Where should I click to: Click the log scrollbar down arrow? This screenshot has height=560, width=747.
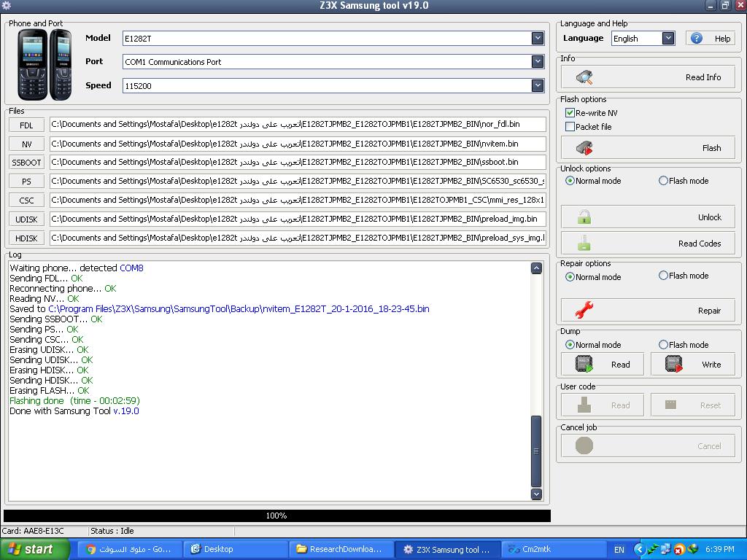coord(536,494)
